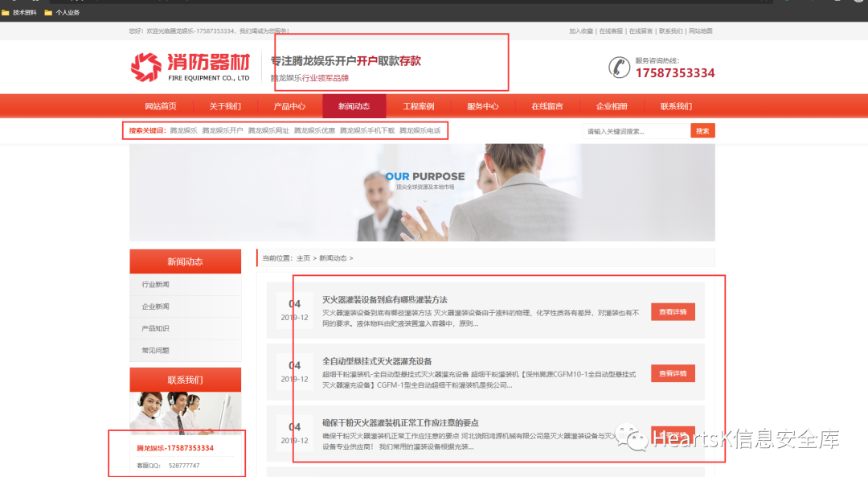Open 产品中心 navigation item

pos(289,106)
